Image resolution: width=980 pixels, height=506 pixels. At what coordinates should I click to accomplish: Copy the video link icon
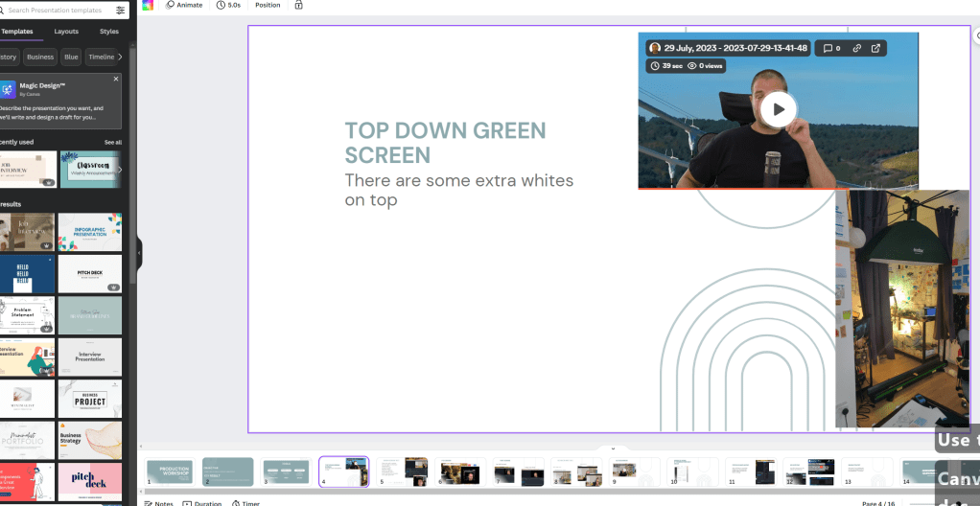857,48
